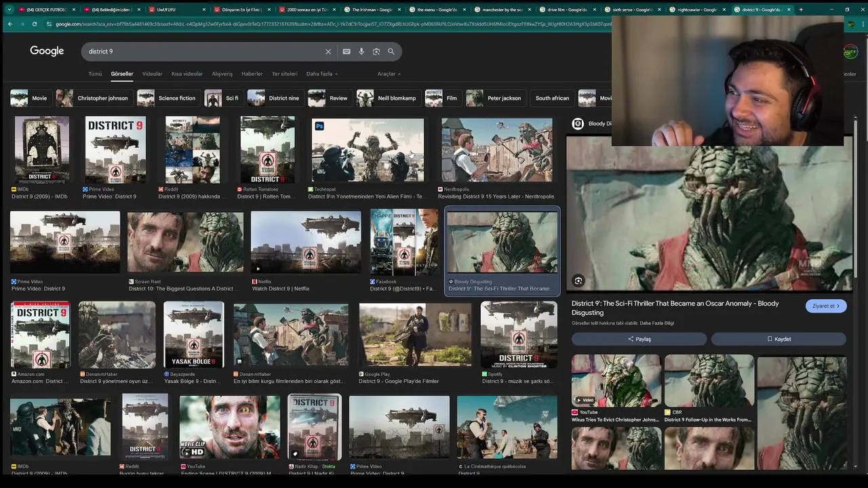868x488 pixels.
Task: Open the 'Wikus Tries To Evict' YouTube video
Action: [616, 380]
